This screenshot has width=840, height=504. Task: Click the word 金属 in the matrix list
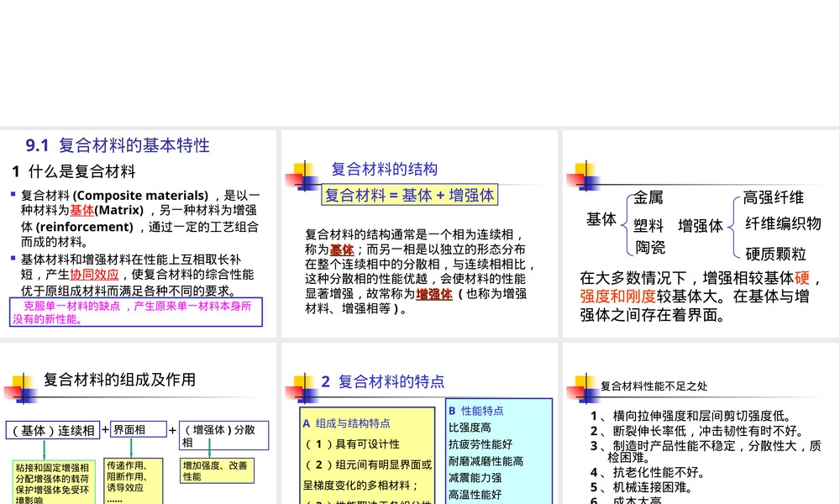tap(648, 197)
